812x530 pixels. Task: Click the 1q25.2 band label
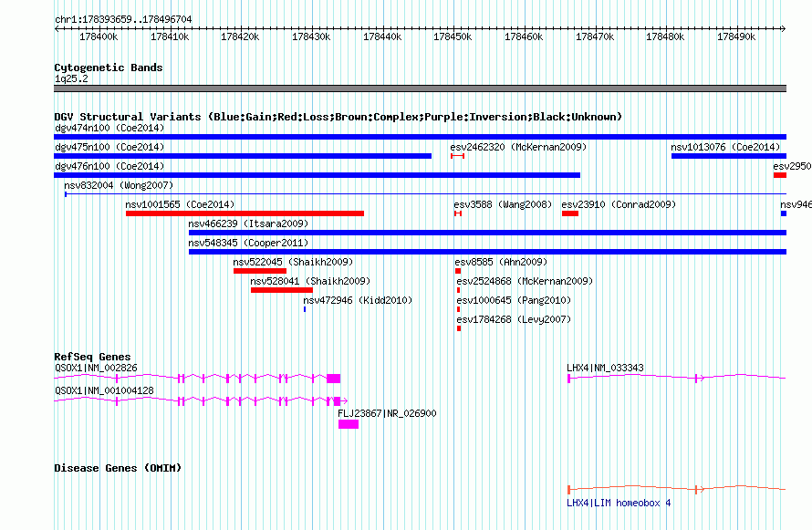tap(71, 78)
